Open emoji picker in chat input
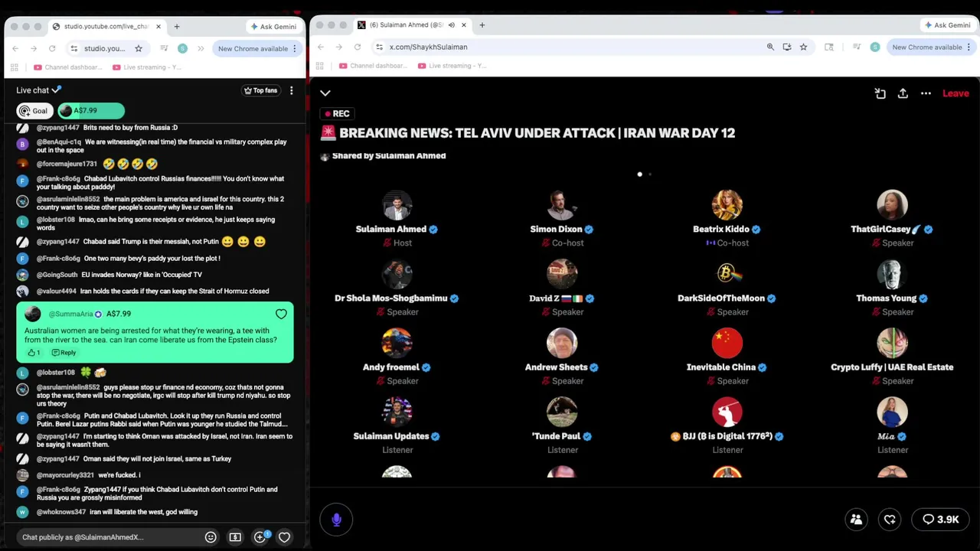This screenshot has height=551, width=980. click(x=211, y=537)
